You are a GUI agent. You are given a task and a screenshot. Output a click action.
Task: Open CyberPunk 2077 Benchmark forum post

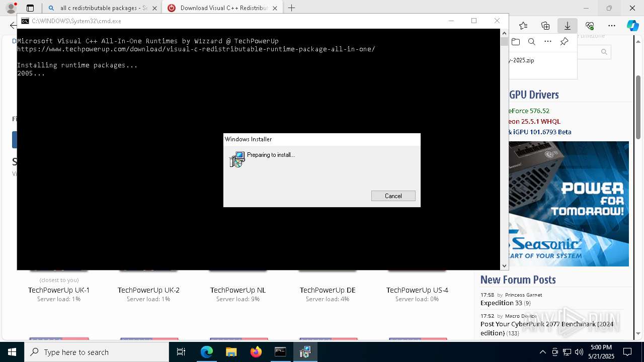point(547,328)
